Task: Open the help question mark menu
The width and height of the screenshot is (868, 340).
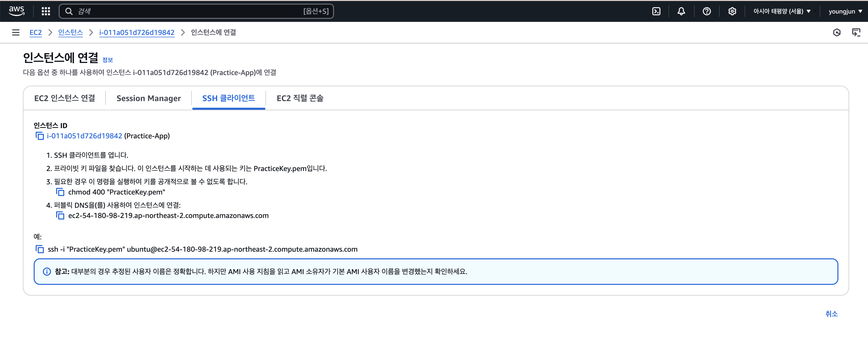Action: pos(707,11)
